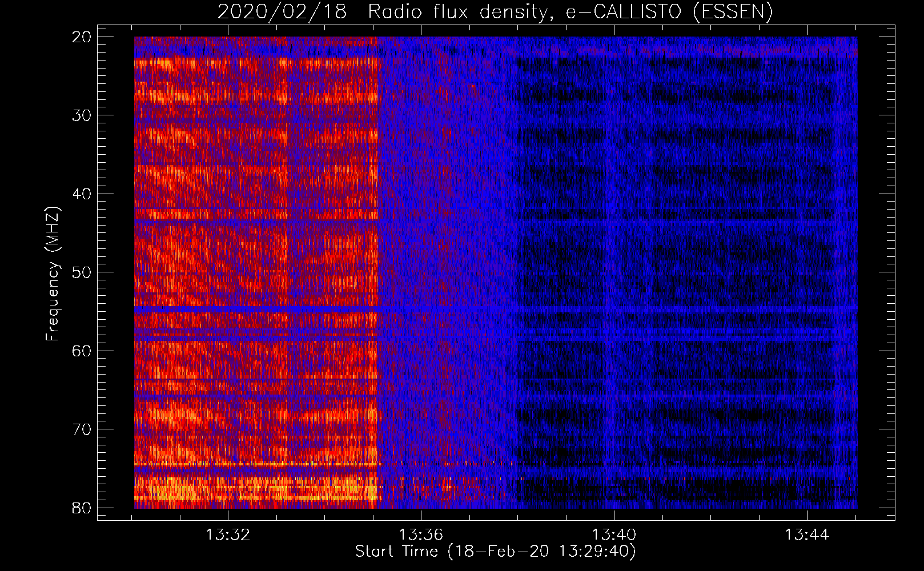Click the 80 MHz frequency tick label
The image size is (924, 571).
coord(82,508)
